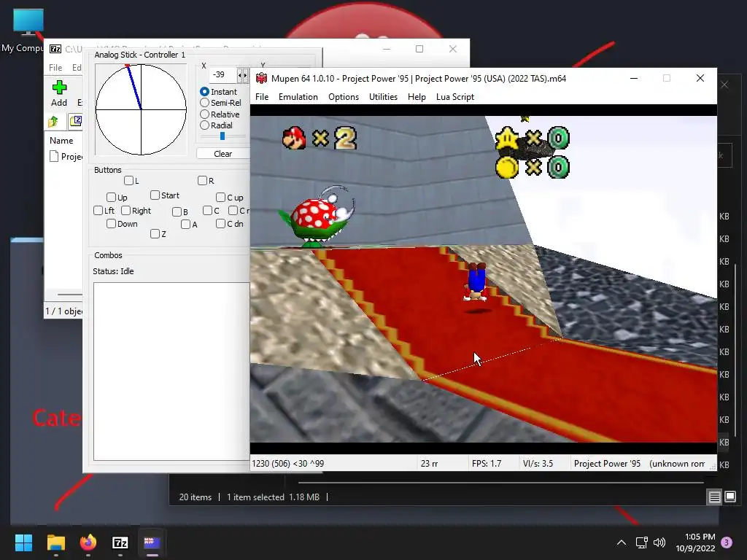
Task: Select the Relative analog mode
Action: pos(204,114)
